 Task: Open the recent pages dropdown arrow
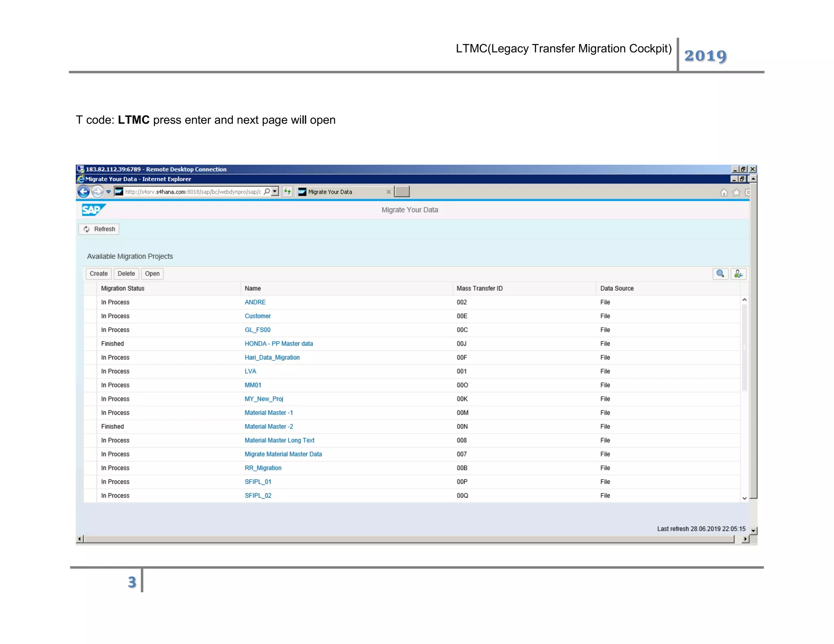(x=108, y=192)
